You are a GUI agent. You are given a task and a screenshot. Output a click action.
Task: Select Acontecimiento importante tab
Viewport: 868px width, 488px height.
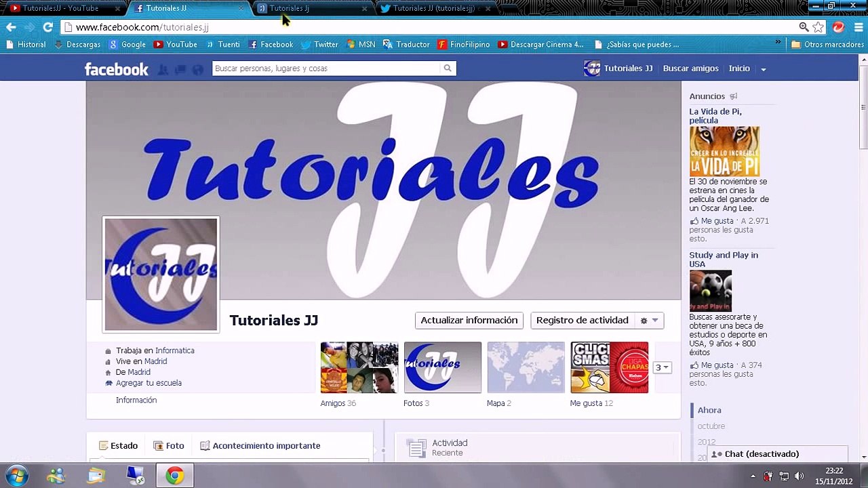pyautogui.click(x=260, y=446)
